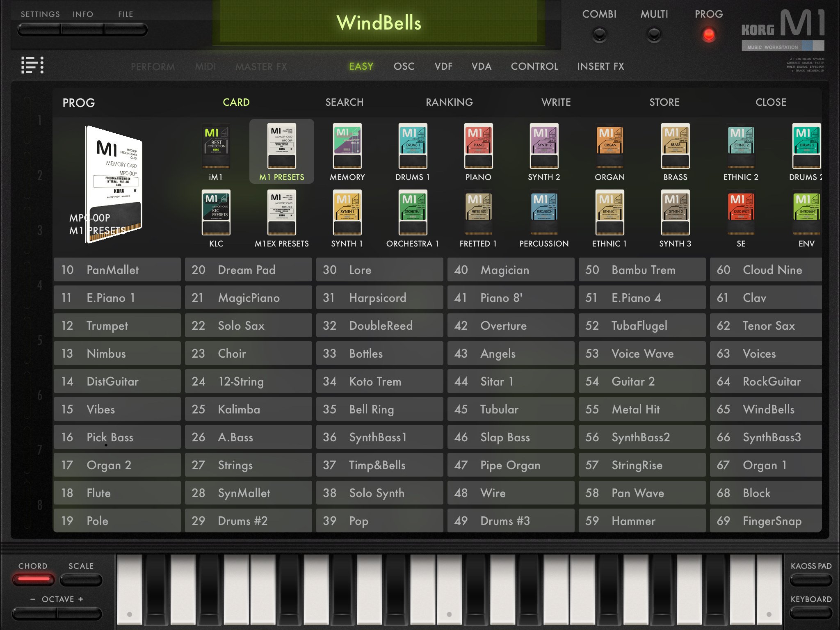Screen dimensions: 840x630
Task: Choose the SE sound effects card
Action: 741,218
